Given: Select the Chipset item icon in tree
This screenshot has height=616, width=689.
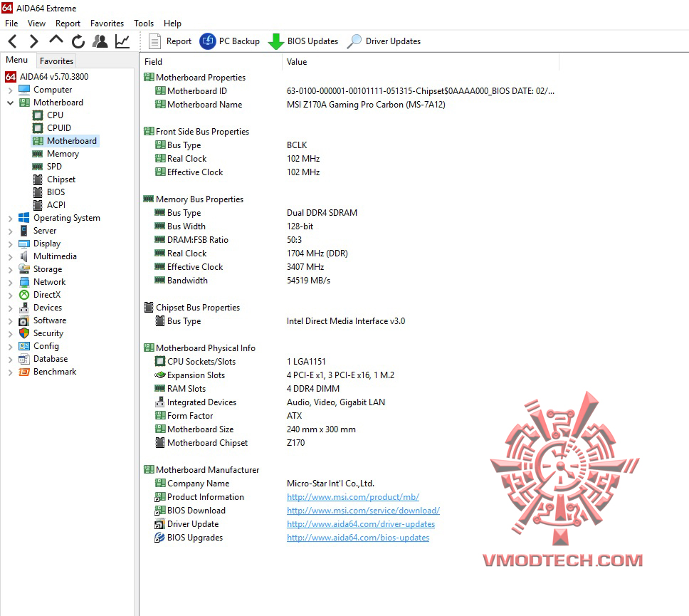Looking at the screenshot, I should coord(38,179).
